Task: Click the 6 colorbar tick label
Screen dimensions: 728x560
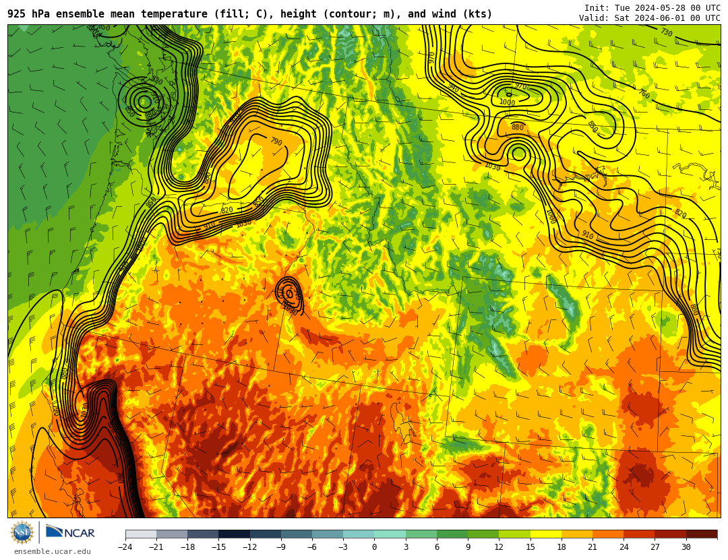Action: pyautogui.click(x=437, y=547)
